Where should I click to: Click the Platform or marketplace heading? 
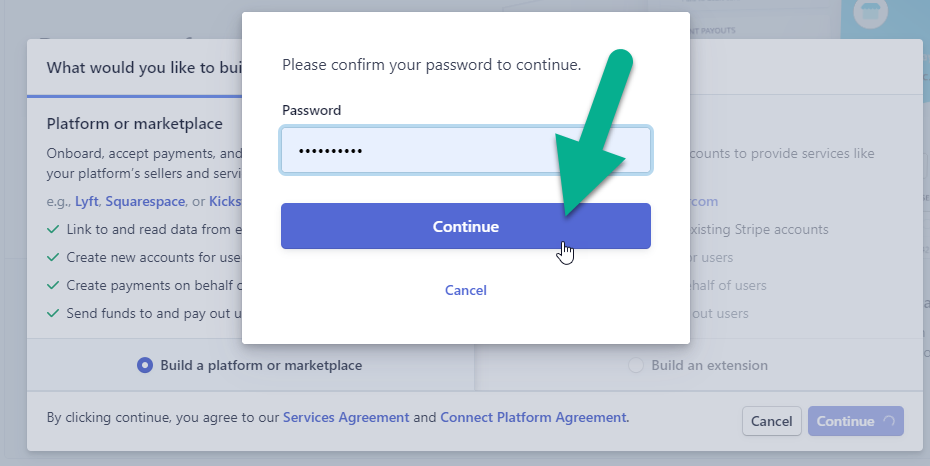coord(135,124)
